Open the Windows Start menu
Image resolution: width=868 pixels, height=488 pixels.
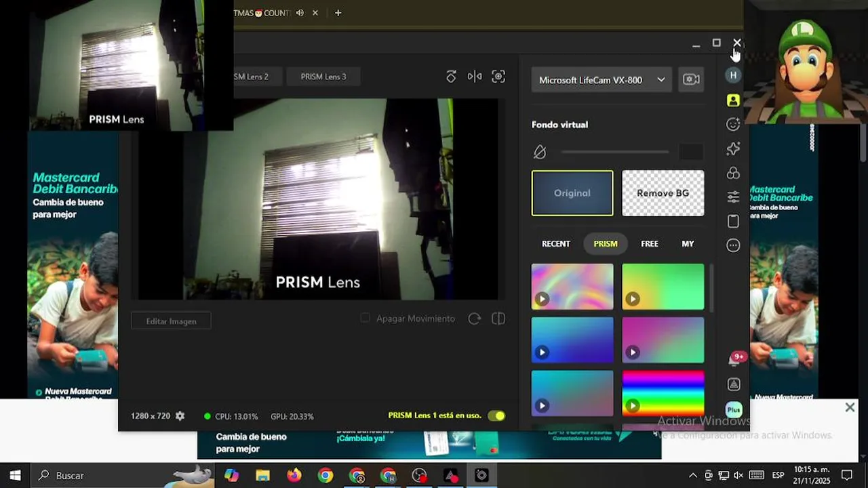tap(15, 476)
